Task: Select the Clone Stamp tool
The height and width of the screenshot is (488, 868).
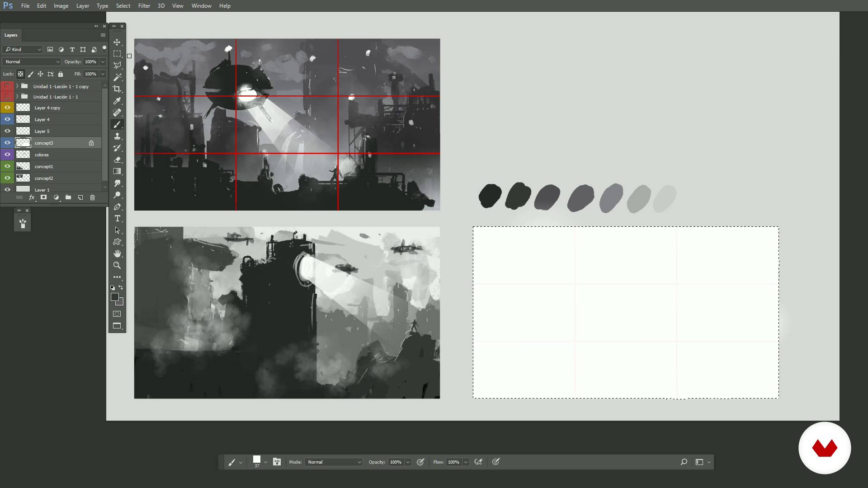Action: pos(117,136)
